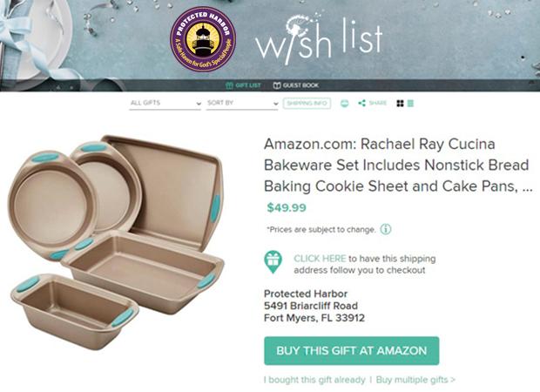Open the Gift List tab

pyautogui.click(x=243, y=85)
